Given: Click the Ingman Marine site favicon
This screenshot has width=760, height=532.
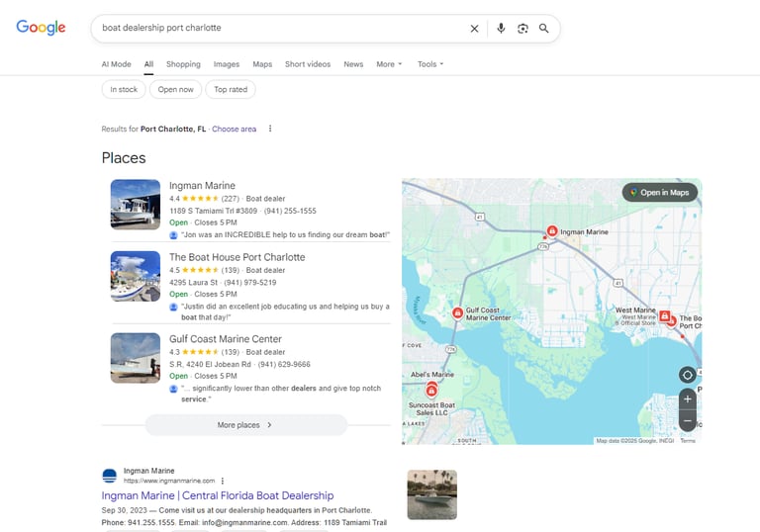Looking at the screenshot, I should pos(110,476).
